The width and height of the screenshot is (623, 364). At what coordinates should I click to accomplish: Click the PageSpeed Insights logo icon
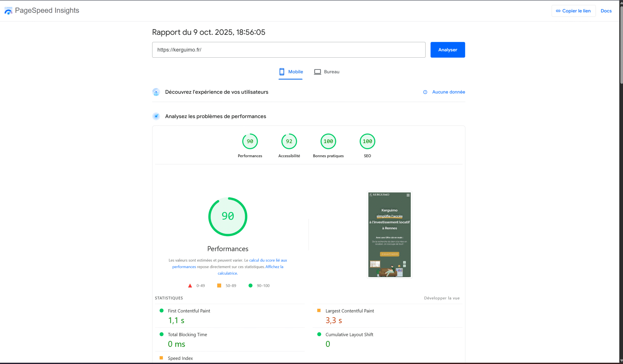pyautogui.click(x=9, y=11)
